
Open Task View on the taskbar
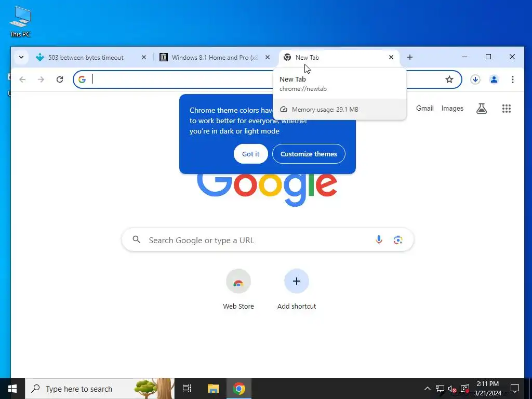(x=187, y=389)
